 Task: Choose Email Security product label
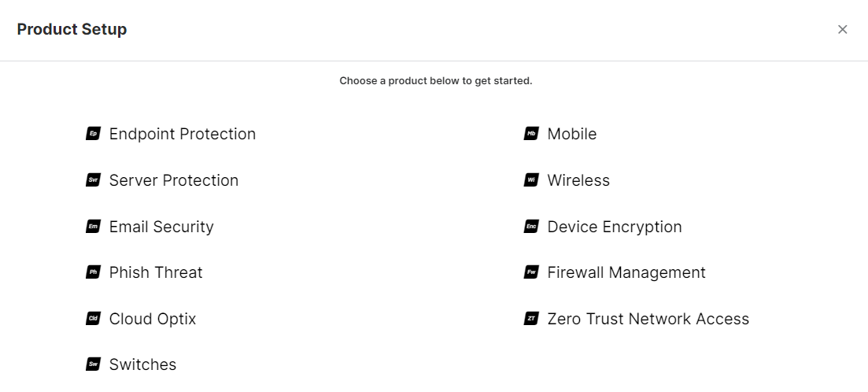(x=161, y=227)
